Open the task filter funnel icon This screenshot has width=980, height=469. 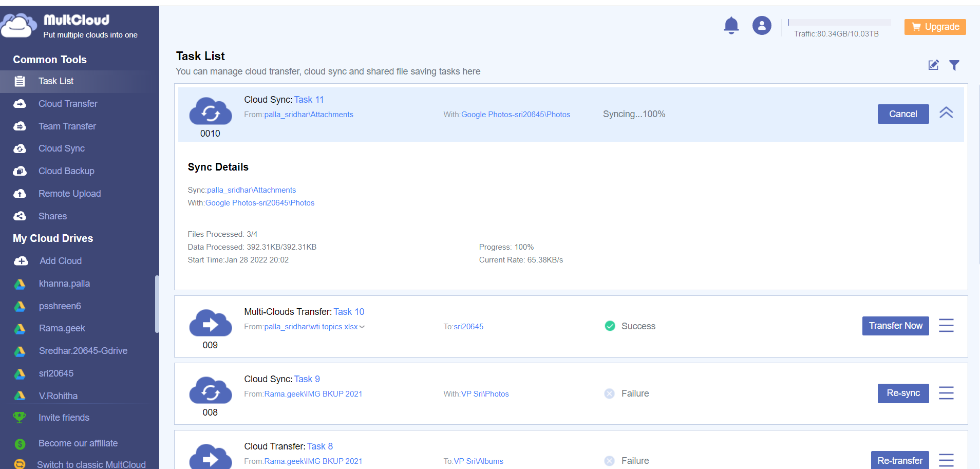tap(954, 65)
